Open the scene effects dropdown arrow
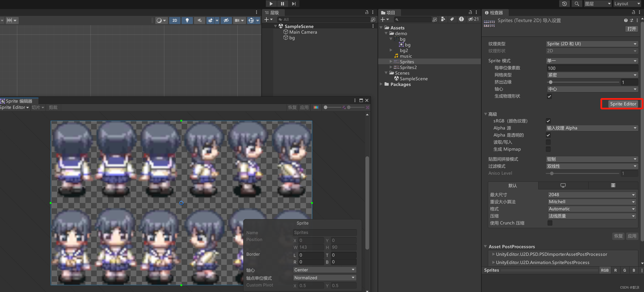The height and width of the screenshot is (292, 644). [x=217, y=20]
